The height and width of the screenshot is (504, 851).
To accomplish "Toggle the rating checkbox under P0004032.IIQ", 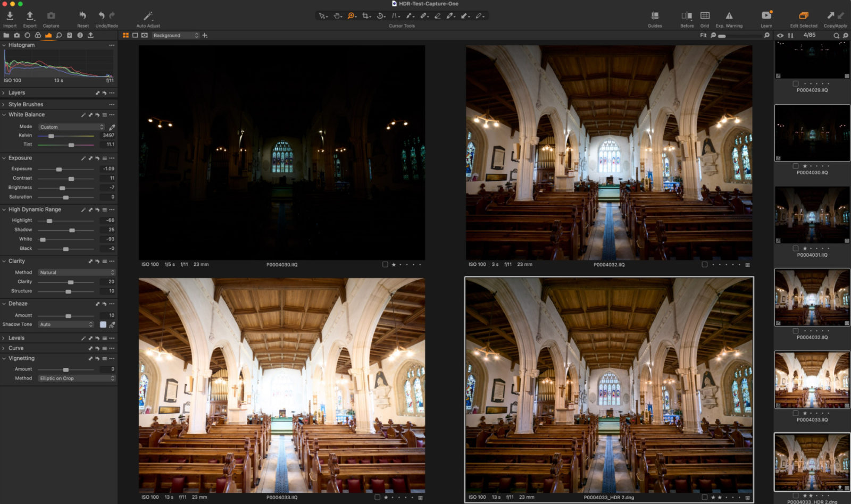I will tap(705, 264).
